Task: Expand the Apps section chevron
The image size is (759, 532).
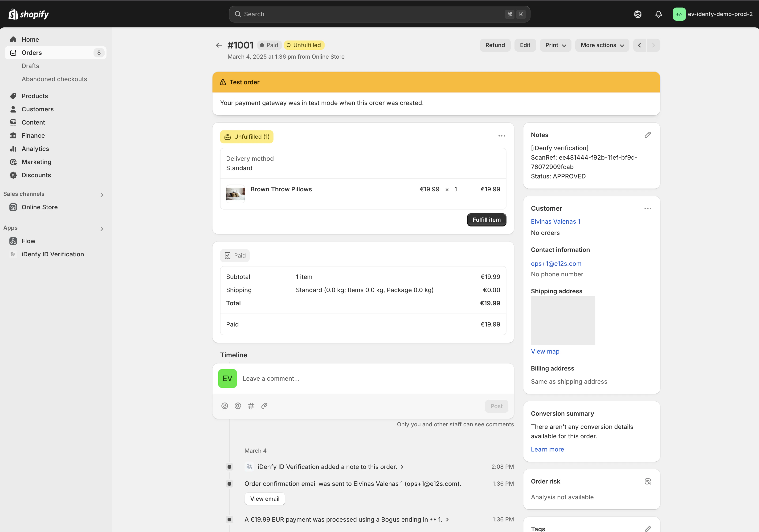Action: 102,229
